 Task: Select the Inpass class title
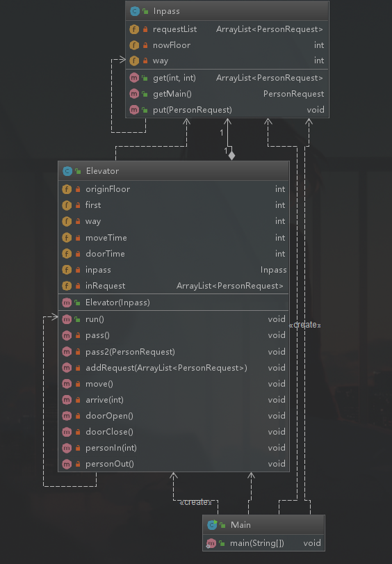tap(167, 11)
